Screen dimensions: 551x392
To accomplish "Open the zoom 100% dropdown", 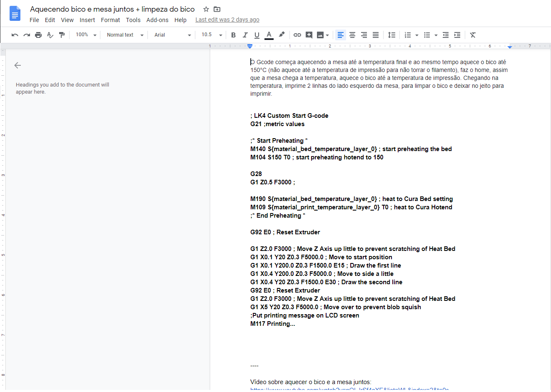I will point(86,35).
